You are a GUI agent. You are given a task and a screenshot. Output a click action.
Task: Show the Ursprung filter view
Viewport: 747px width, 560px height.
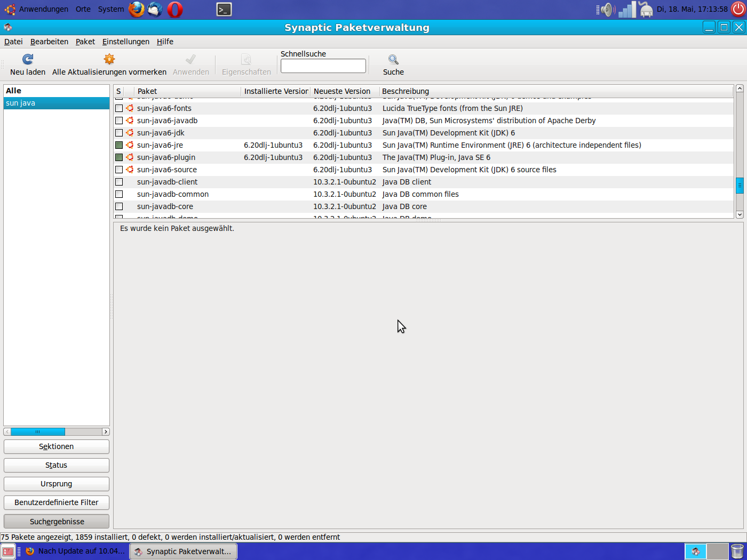coord(57,484)
